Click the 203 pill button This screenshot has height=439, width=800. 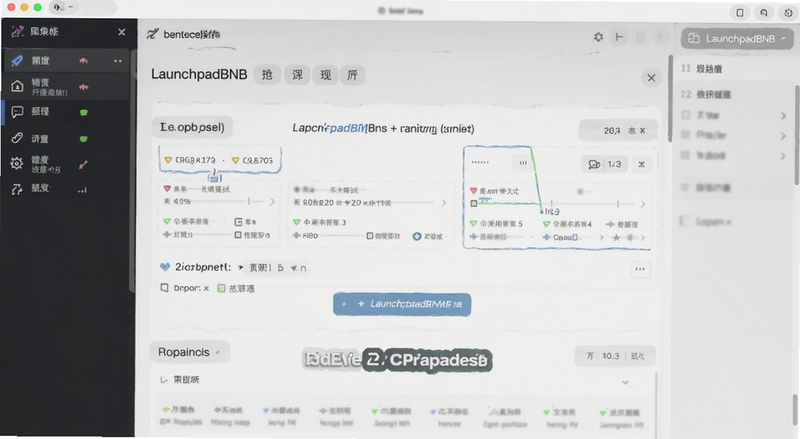[618, 131]
